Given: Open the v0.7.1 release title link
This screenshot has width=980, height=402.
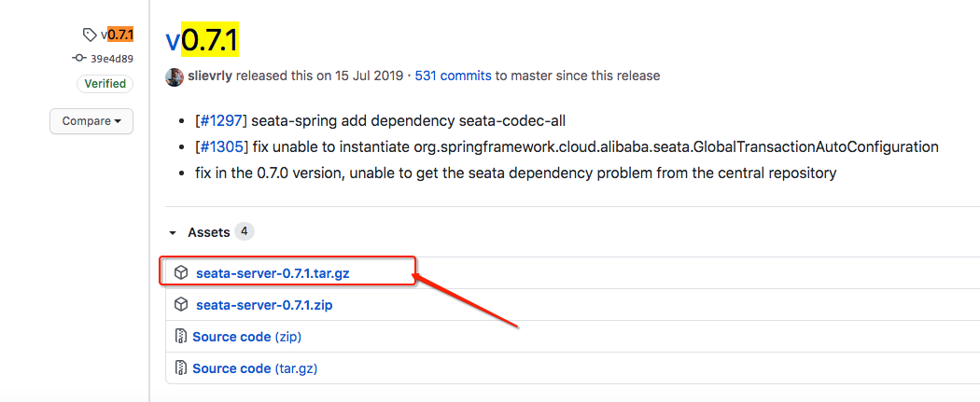Looking at the screenshot, I should pos(203,40).
